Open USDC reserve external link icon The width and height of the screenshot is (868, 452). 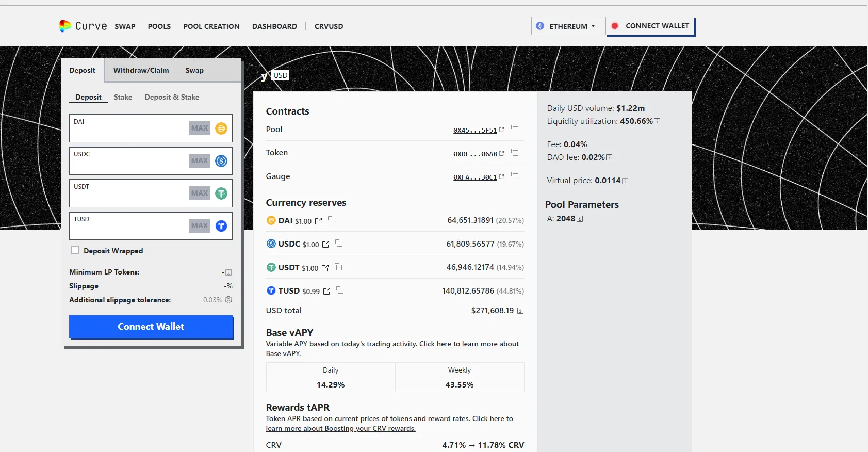tap(325, 245)
